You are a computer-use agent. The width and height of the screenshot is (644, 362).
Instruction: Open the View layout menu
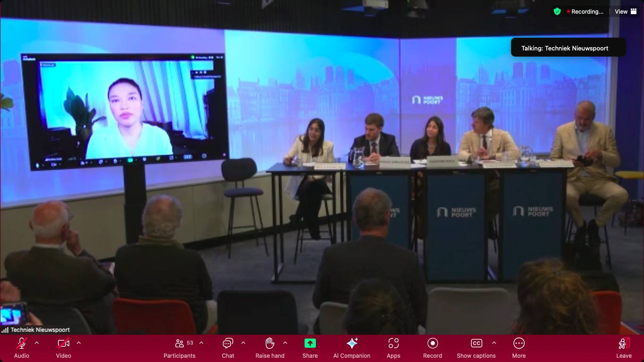pyautogui.click(x=626, y=11)
